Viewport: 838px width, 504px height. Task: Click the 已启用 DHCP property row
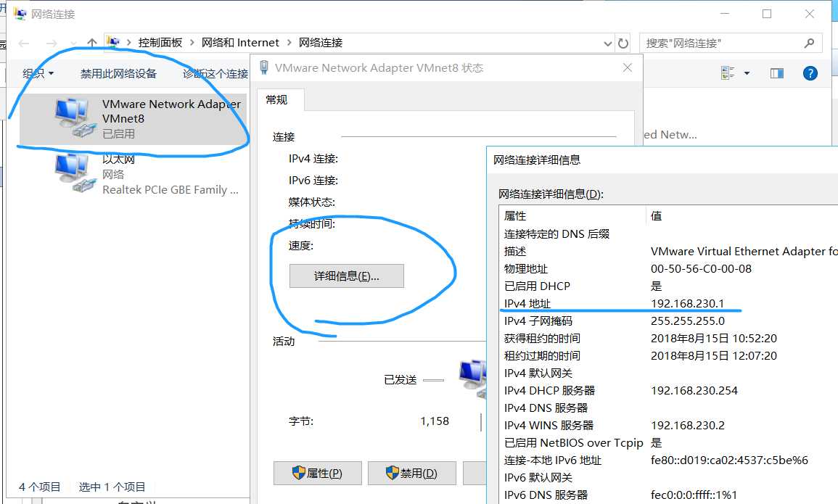(668, 286)
